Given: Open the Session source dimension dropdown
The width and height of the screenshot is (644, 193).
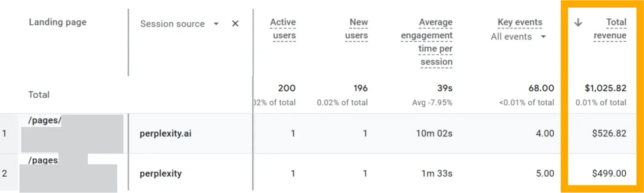Looking at the screenshot, I should 216,24.
